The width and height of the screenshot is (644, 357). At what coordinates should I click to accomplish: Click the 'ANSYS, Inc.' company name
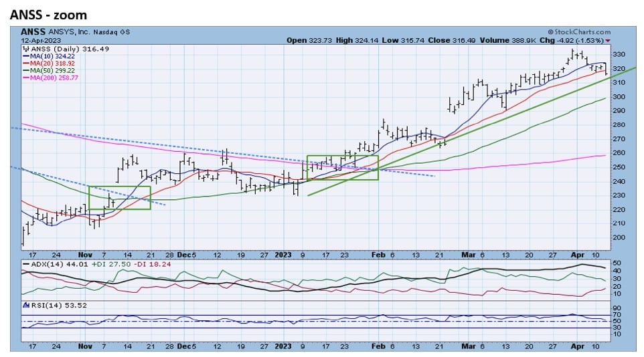(69, 32)
